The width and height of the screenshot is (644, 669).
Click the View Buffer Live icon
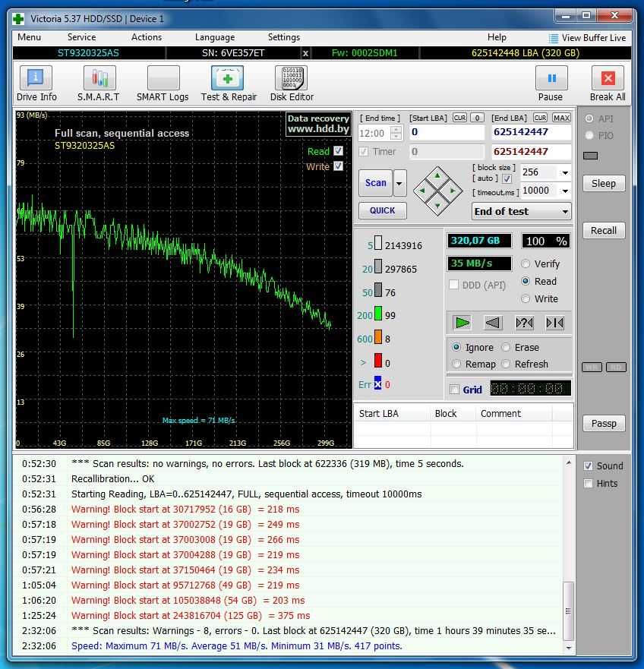[x=553, y=39]
